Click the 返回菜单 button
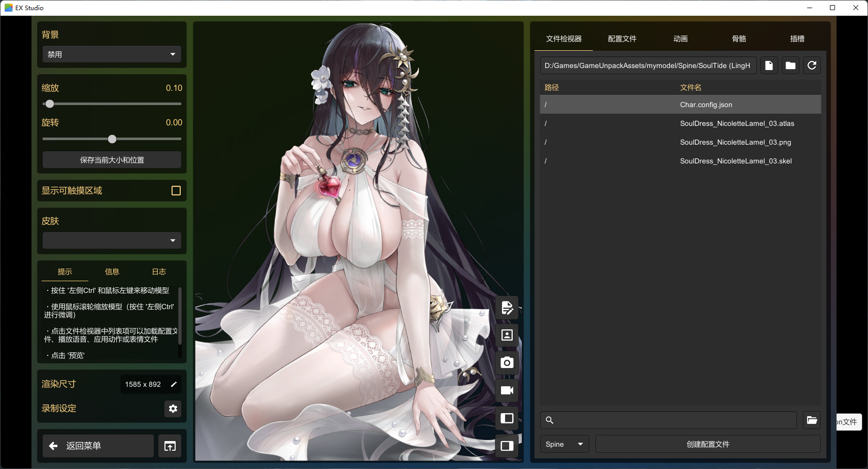 tap(98, 446)
